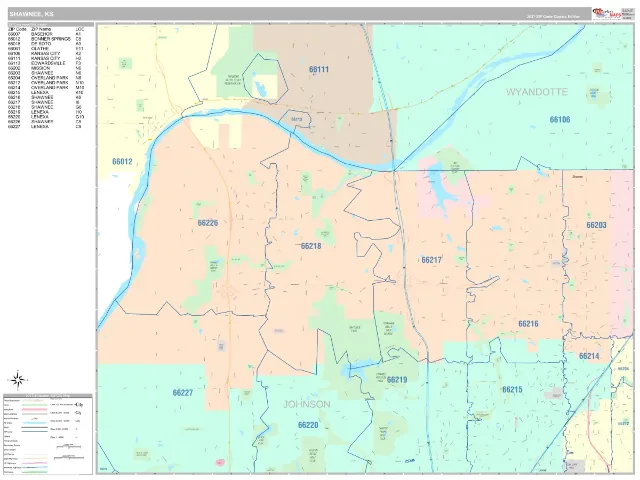640x480 pixels.
Task: Click the 66220 ZIP label on the map
Action: (308, 425)
